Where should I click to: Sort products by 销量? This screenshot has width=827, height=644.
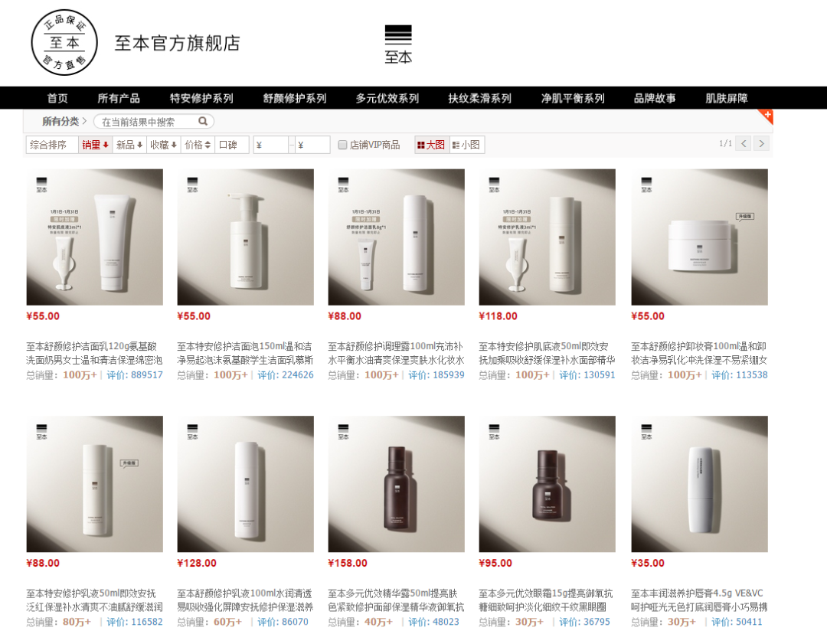tap(94, 145)
